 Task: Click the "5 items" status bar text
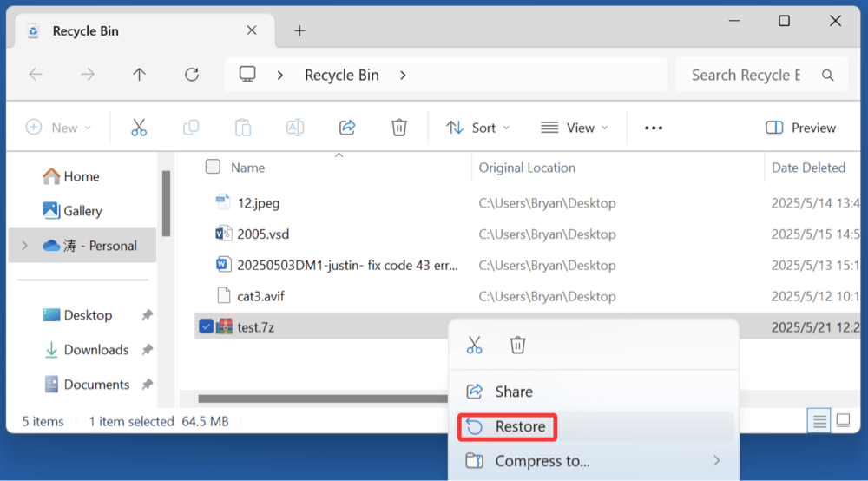[x=43, y=422]
